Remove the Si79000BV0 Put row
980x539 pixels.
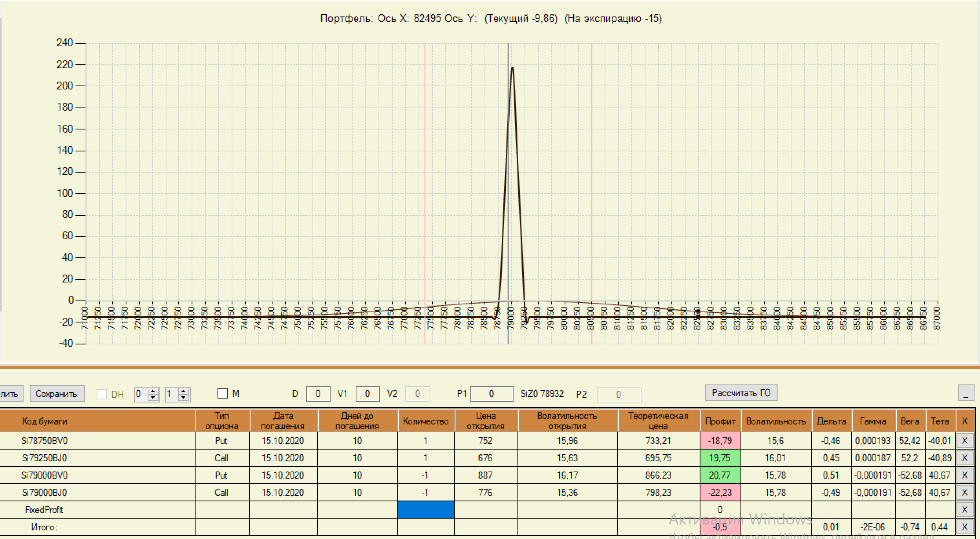[964, 475]
